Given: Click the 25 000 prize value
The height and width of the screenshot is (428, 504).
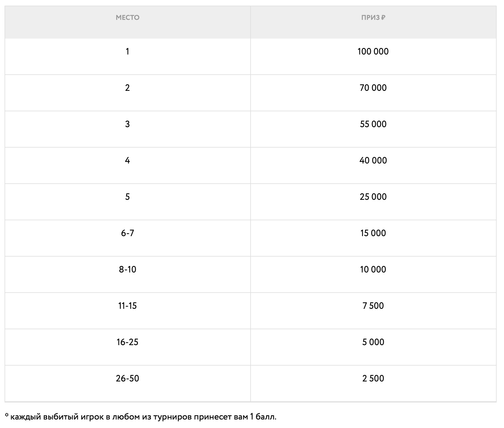Looking at the screenshot, I should 373,197.
